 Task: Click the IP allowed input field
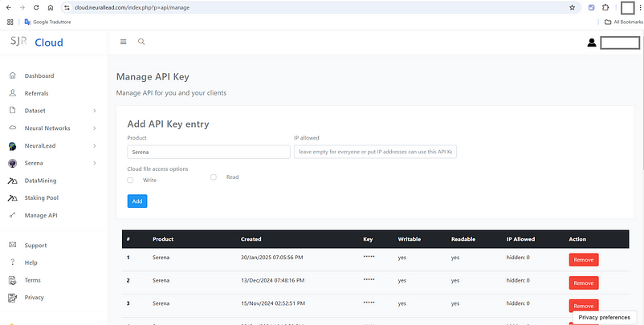coord(375,152)
